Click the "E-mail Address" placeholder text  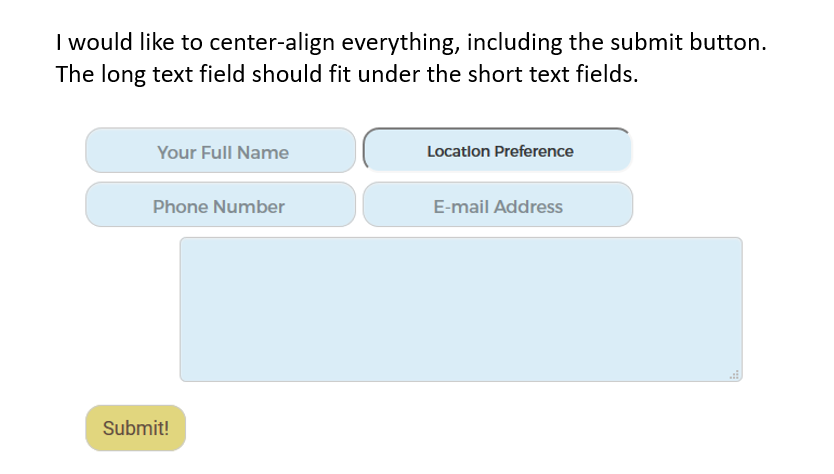pos(498,207)
